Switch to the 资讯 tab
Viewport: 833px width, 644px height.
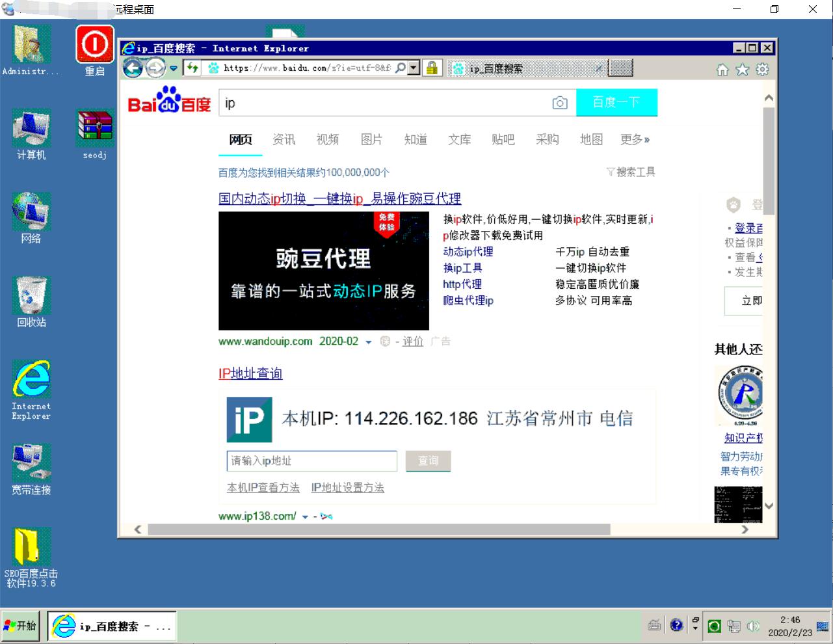point(284,139)
